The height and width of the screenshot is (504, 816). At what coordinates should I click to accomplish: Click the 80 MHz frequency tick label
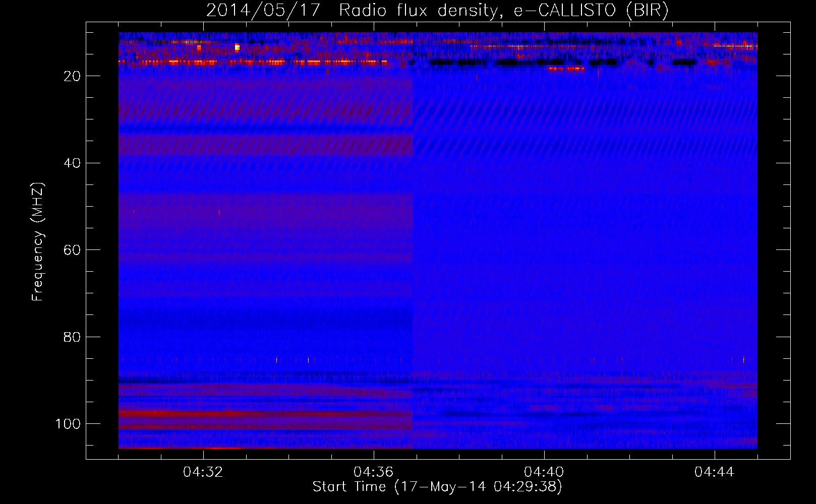(72, 337)
